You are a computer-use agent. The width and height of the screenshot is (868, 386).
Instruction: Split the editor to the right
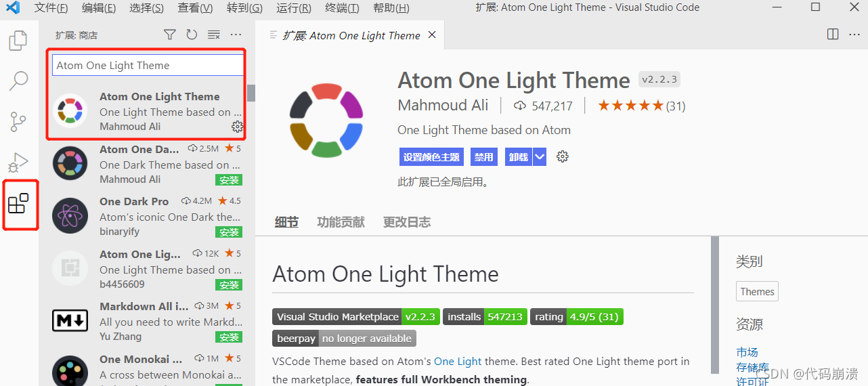click(x=833, y=35)
